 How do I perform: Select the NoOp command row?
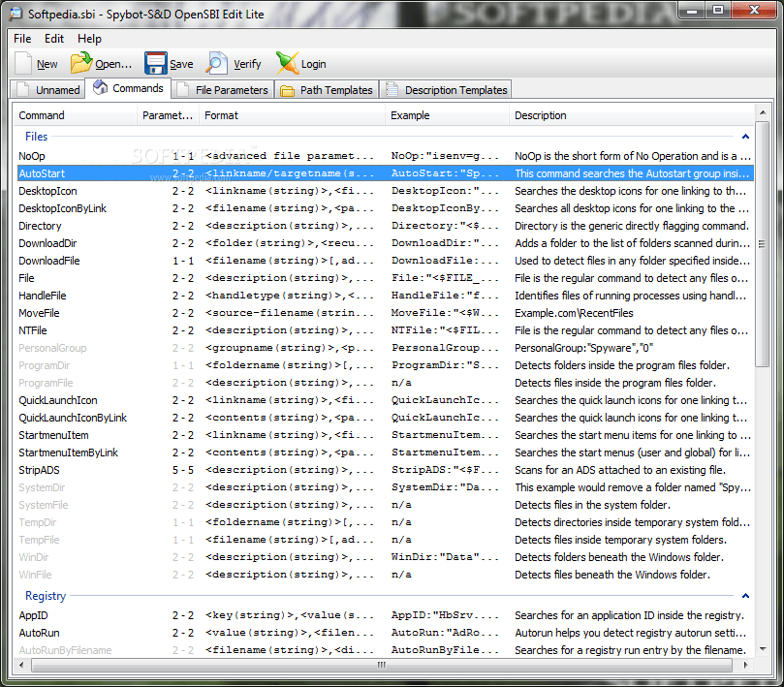coord(384,156)
